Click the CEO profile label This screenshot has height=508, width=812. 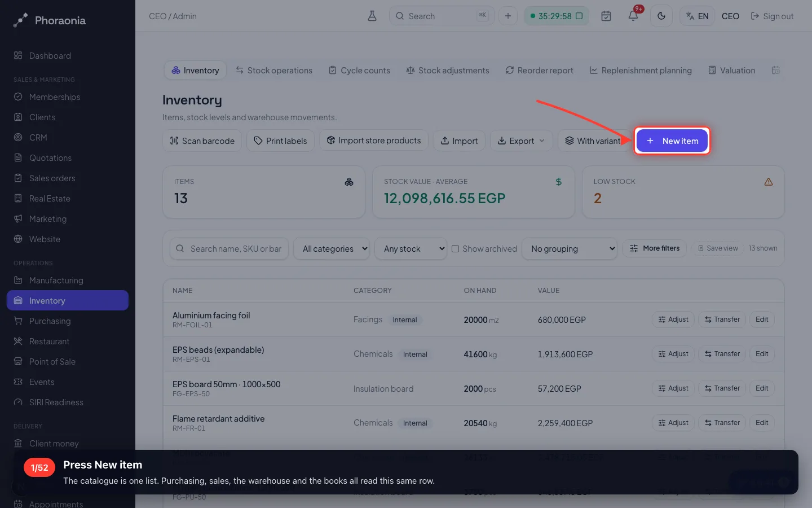pos(730,16)
